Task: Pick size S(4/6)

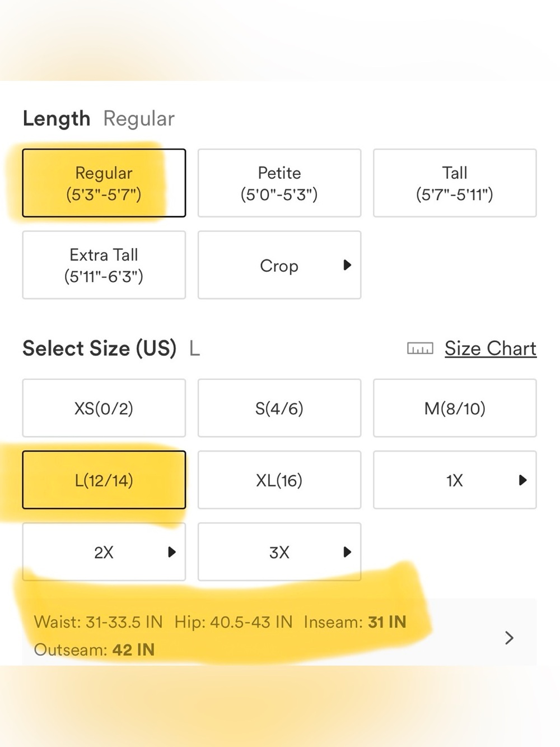Action: (279, 408)
